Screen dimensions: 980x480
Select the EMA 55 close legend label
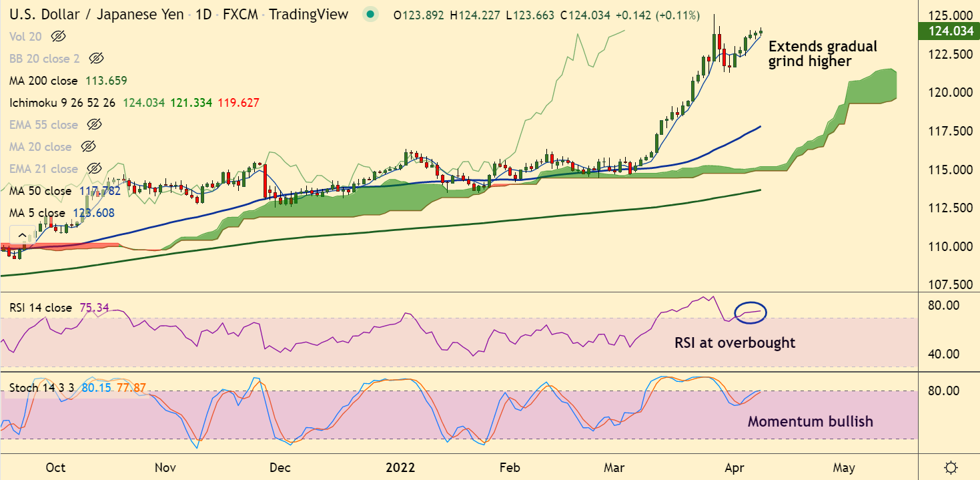click(43, 125)
